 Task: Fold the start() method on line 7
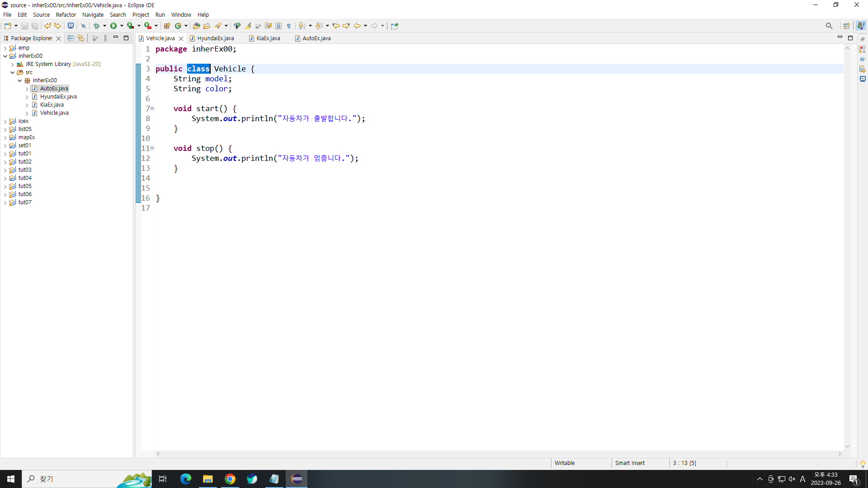pos(152,108)
